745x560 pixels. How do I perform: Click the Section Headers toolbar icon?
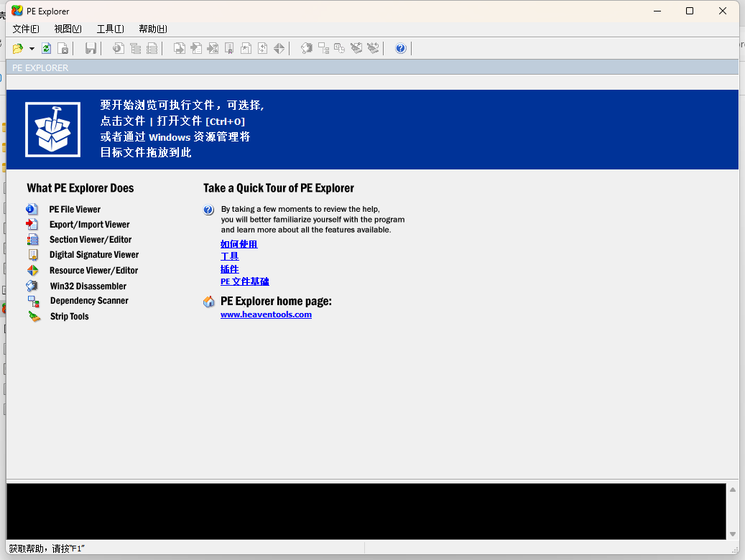pyautogui.click(x=152, y=48)
